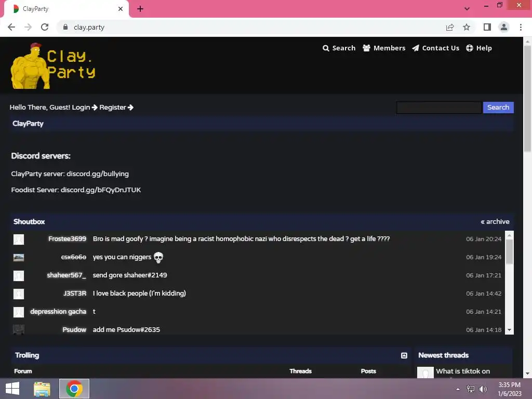Open Frostee3699's profile
This screenshot has width=532, height=399.
67,239
